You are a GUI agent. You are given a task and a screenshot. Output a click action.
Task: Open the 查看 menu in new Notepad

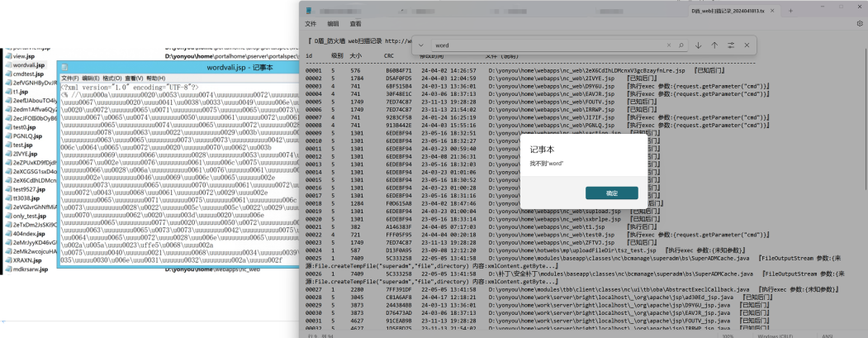pyautogui.click(x=355, y=24)
